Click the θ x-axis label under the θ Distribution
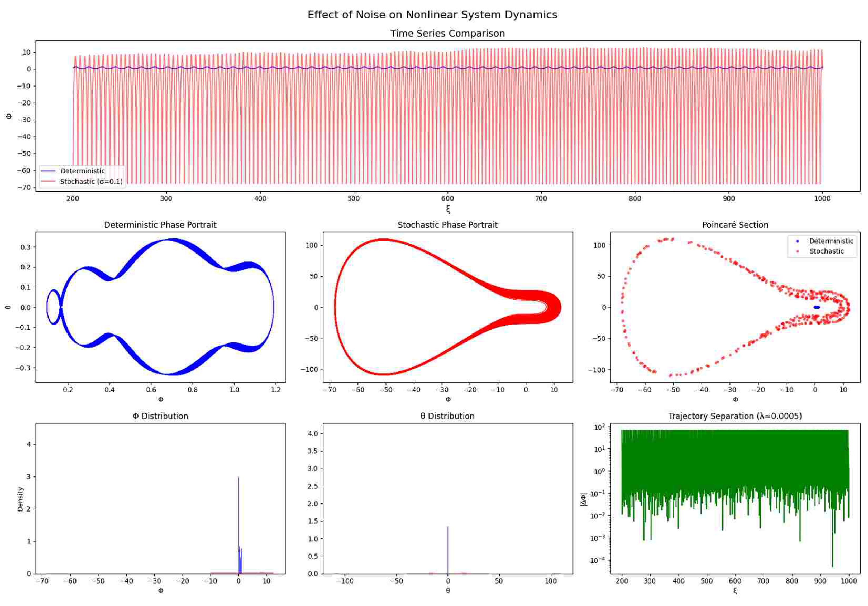Image resolution: width=868 pixels, height=606 pixels. tap(448, 590)
